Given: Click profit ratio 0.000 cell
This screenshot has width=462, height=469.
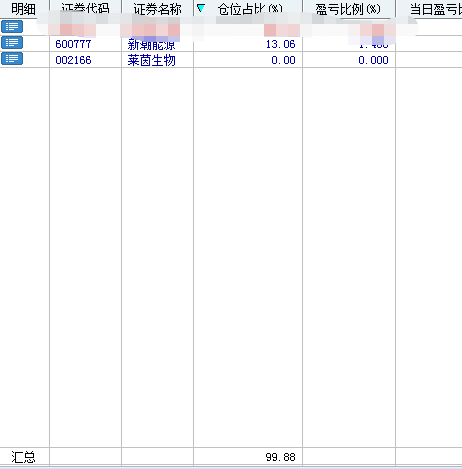Looking at the screenshot, I should click(373, 60).
